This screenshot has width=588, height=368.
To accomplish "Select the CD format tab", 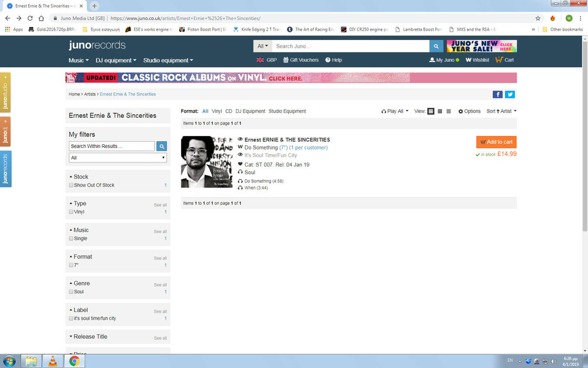I will 229,111.
